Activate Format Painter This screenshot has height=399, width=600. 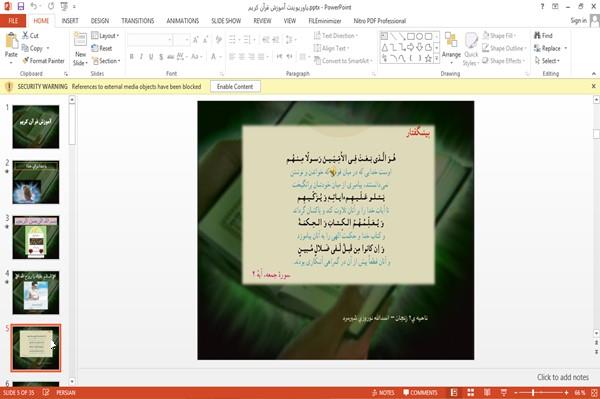(43, 61)
